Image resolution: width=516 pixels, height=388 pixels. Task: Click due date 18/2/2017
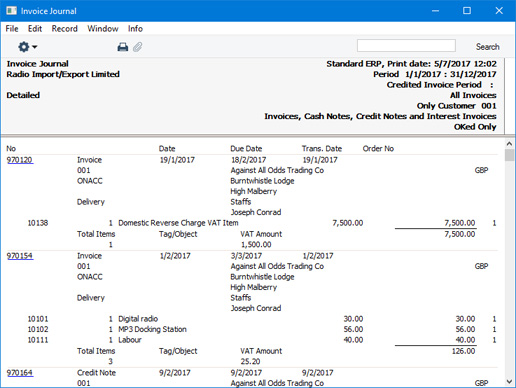[249, 160]
